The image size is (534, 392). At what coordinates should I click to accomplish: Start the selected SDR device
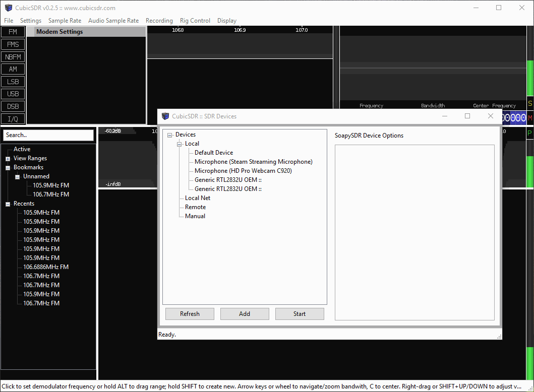(x=300, y=313)
